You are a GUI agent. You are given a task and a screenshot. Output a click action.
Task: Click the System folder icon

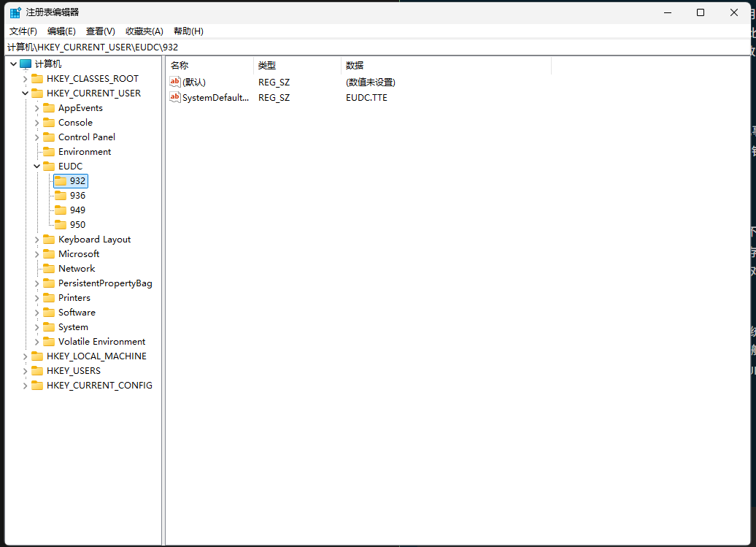tap(49, 327)
